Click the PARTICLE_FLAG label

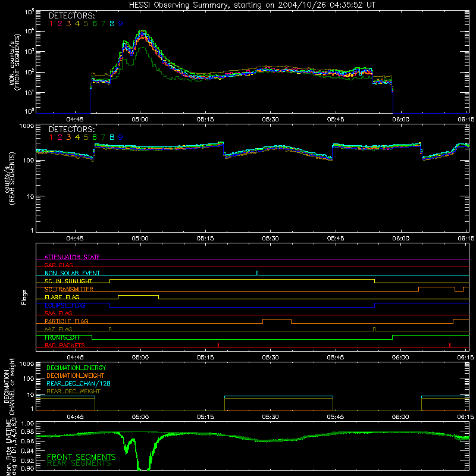pyautogui.click(x=67, y=321)
